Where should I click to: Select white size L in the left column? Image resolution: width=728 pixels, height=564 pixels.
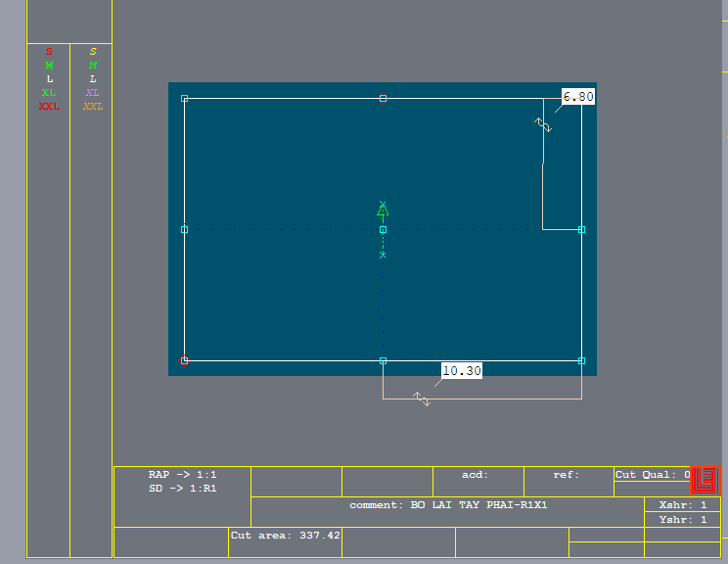(50, 79)
